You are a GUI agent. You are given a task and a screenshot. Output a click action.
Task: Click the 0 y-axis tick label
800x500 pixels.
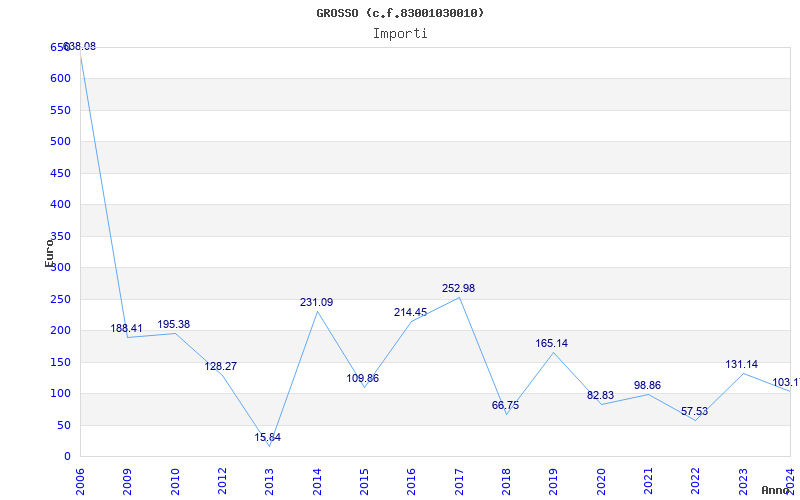(67, 457)
